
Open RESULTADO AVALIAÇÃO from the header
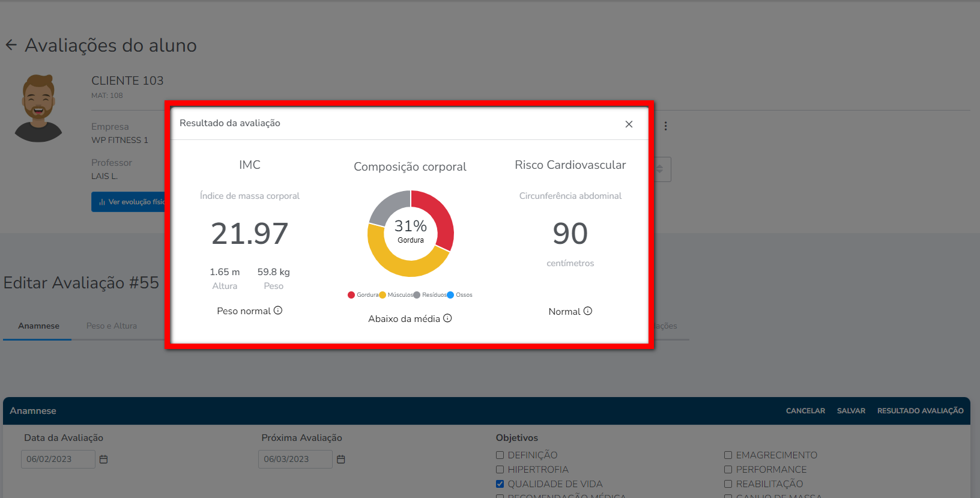920,411
